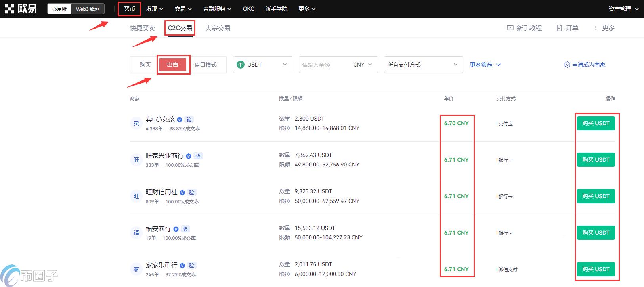Open 新手学院 menu item
The image size is (644, 287).
[276, 9]
